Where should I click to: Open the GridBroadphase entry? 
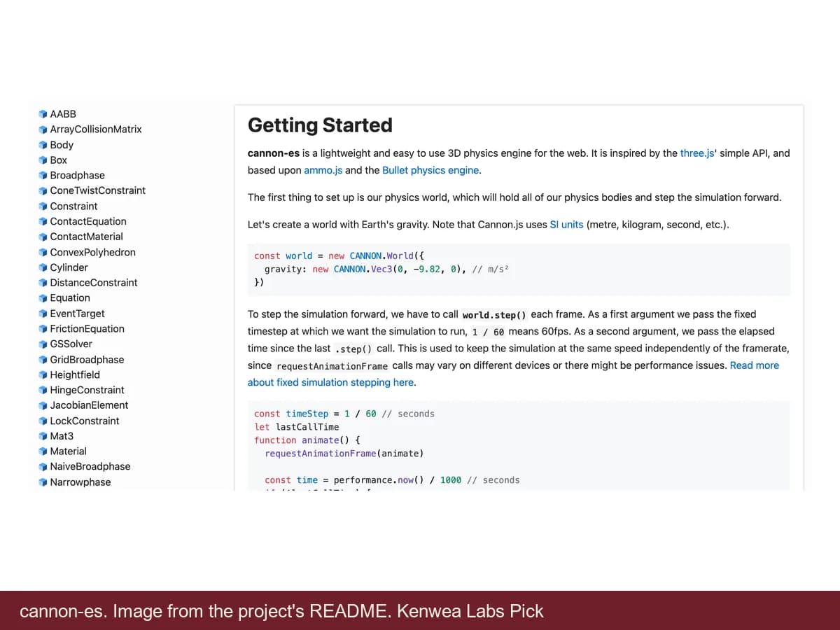click(87, 360)
